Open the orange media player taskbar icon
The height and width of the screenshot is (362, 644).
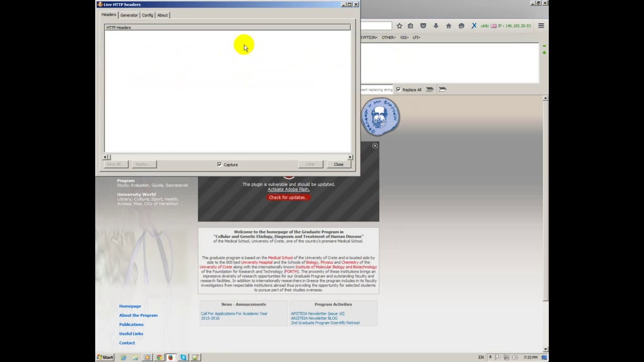point(147,357)
